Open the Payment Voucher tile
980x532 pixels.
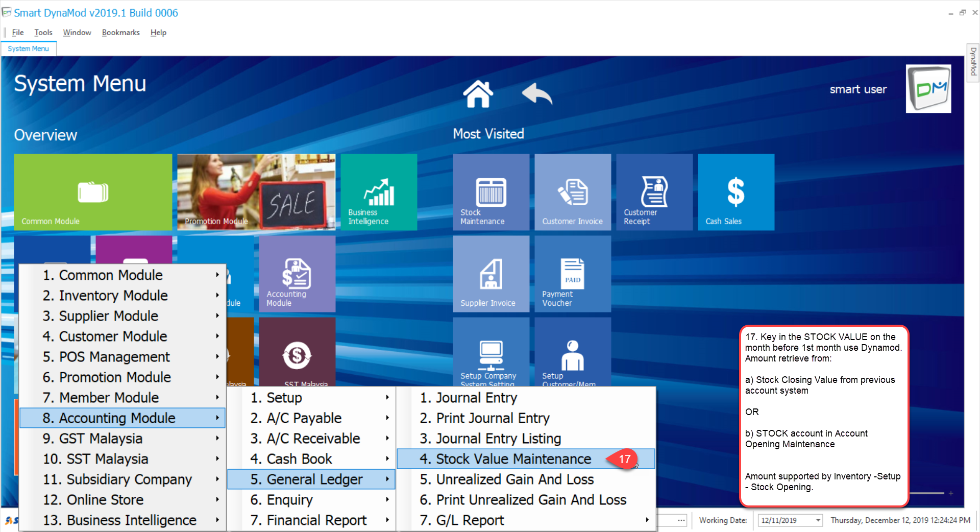tap(573, 274)
